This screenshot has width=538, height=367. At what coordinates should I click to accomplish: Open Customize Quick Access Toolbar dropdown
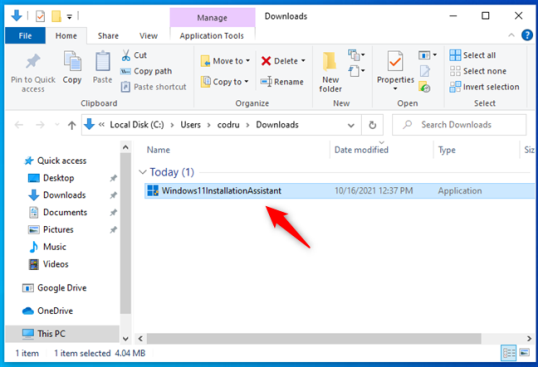coord(69,16)
